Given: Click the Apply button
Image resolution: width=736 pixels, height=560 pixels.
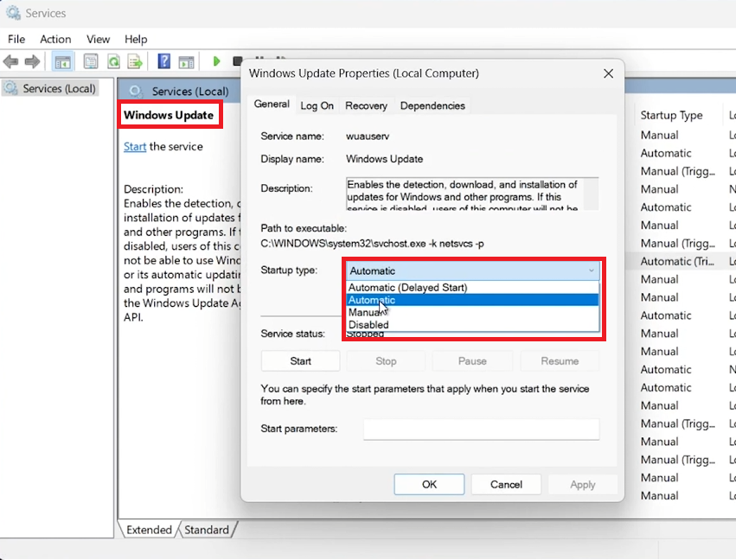Looking at the screenshot, I should click(x=583, y=485).
